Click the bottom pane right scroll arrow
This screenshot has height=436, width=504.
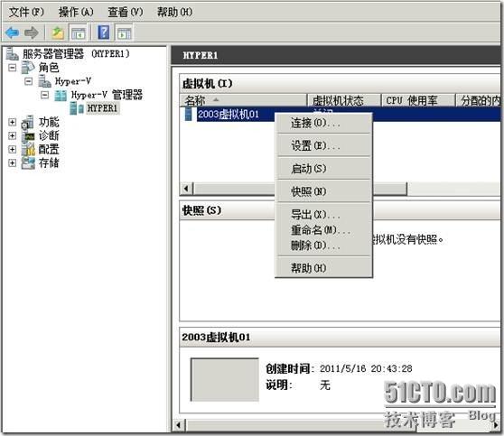[497, 425]
